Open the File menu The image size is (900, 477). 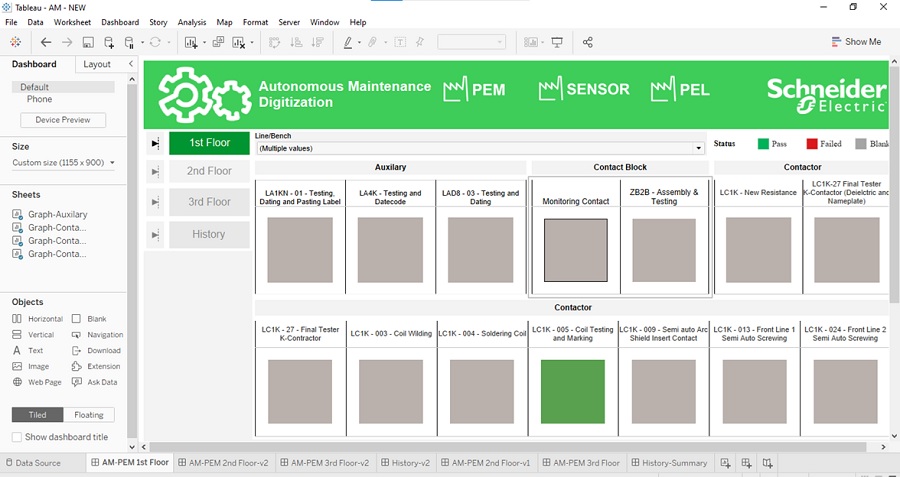pos(11,22)
